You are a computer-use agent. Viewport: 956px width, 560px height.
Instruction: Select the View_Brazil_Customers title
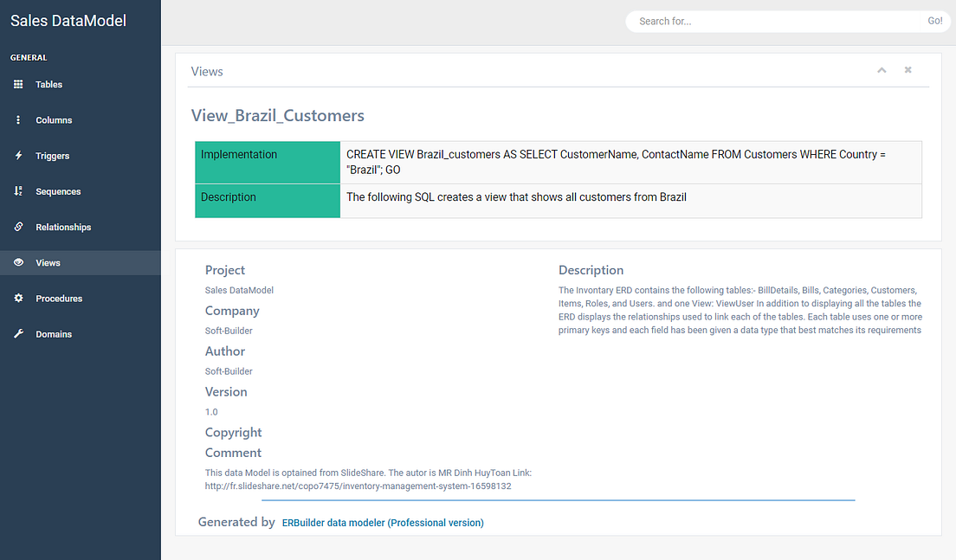click(276, 114)
